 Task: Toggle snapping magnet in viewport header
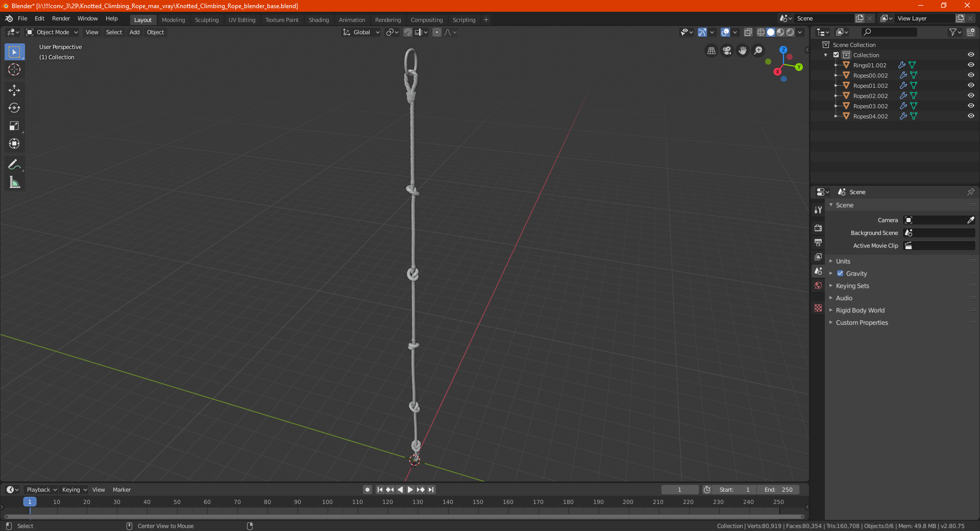[408, 32]
